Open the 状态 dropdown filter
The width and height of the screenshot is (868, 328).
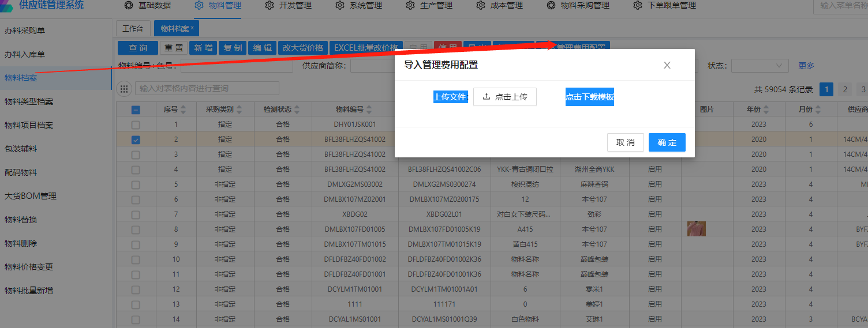pos(759,66)
